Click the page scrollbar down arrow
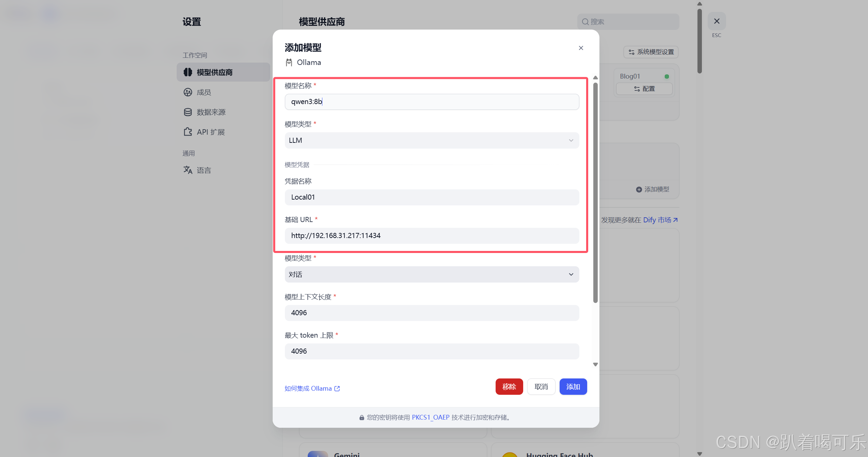Image resolution: width=868 pixels, height=457 pixels. pos(700,454)
